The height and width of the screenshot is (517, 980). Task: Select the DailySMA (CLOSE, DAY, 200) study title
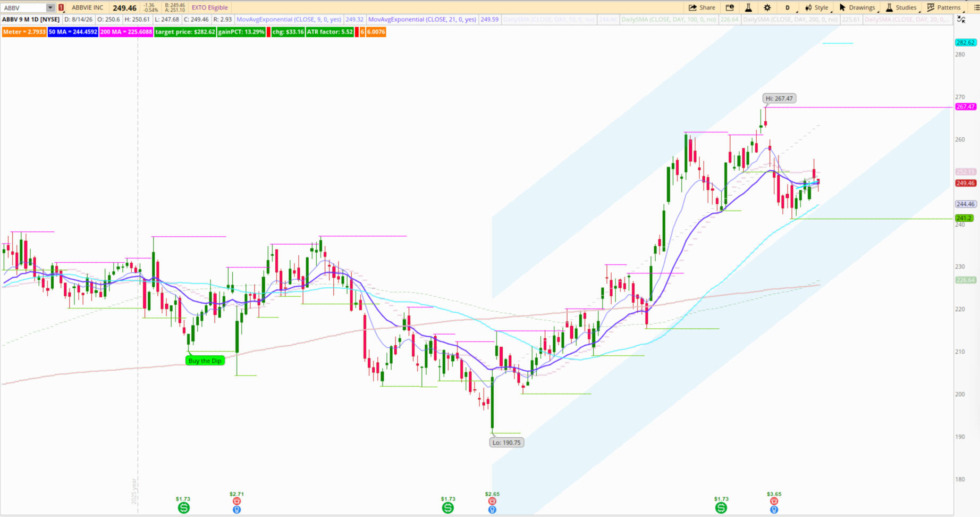790,20
